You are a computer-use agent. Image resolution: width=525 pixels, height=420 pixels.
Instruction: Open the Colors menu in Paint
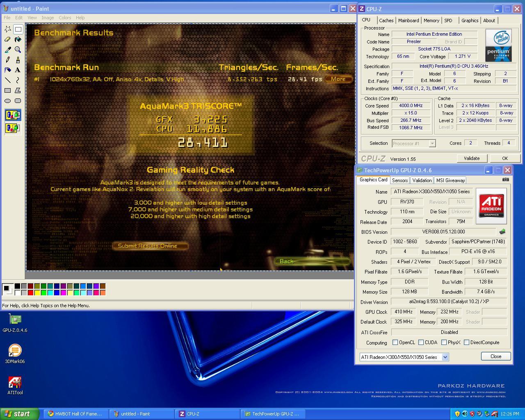(65, 18)
